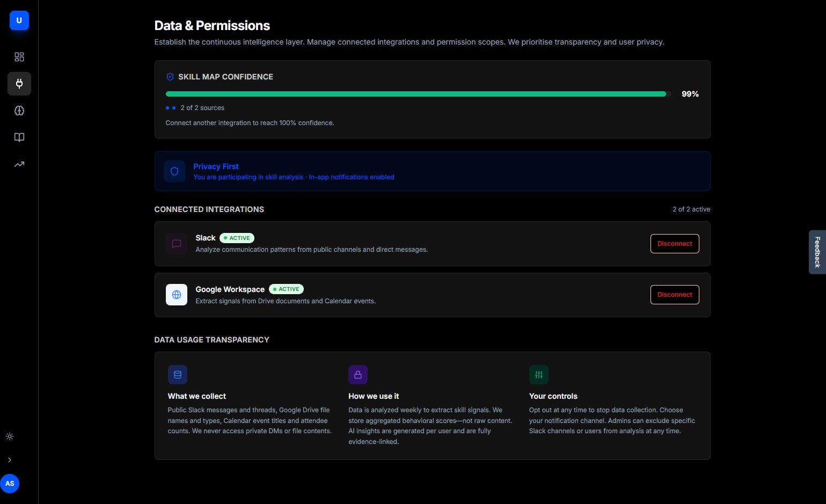Open the dashboard grid icon in sidebar
The width and height of the screenshot is (826, 504).
tap(19, 57)
